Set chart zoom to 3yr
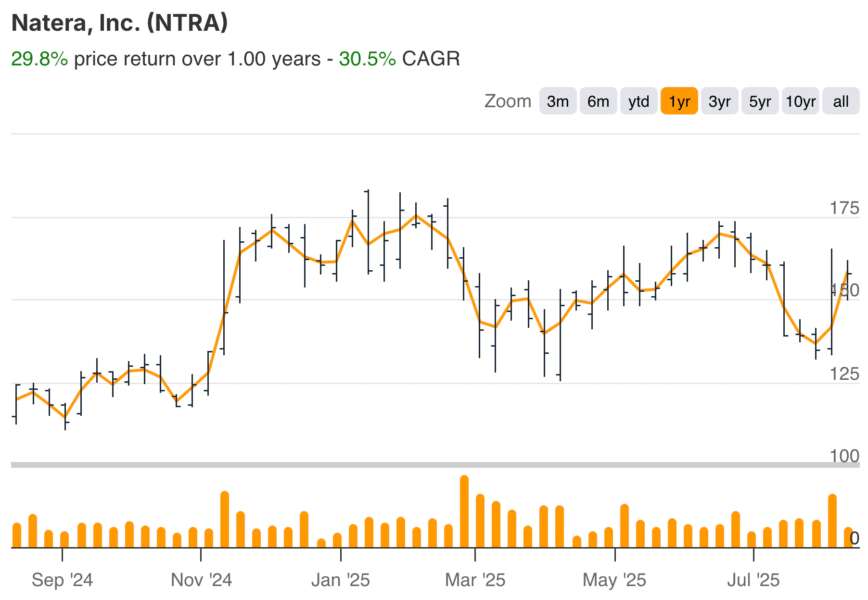Viewport: 868px width, 600px height. point(719,101)
